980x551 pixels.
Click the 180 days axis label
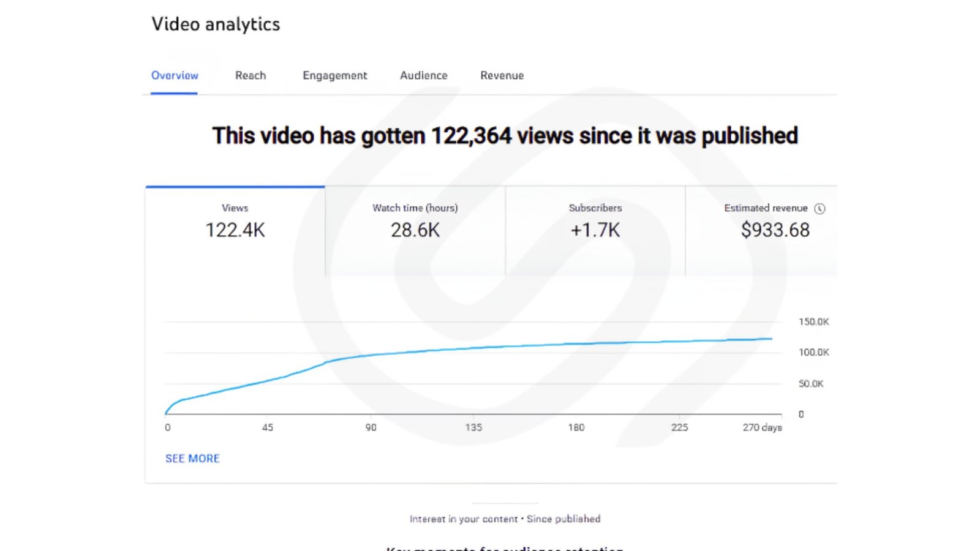tap(576, 427)
